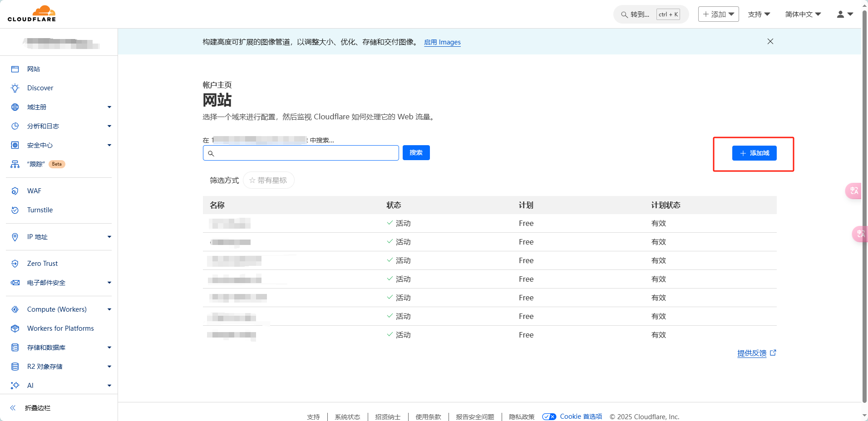Image resolution: width=868 pixels, height=421 pixels.
Task: Click 折叠边栏 at sidebar bottom
Action: pos(38,408)
